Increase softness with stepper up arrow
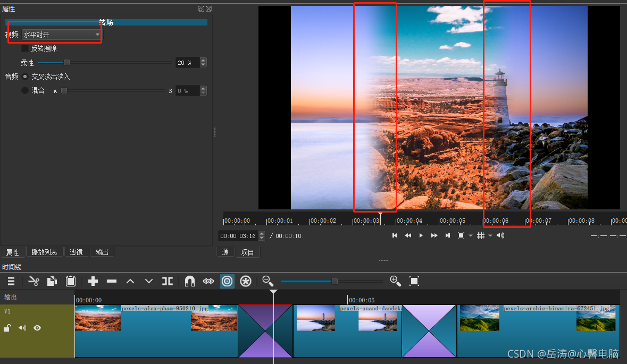The image size is (627, 364). (203, 61)
